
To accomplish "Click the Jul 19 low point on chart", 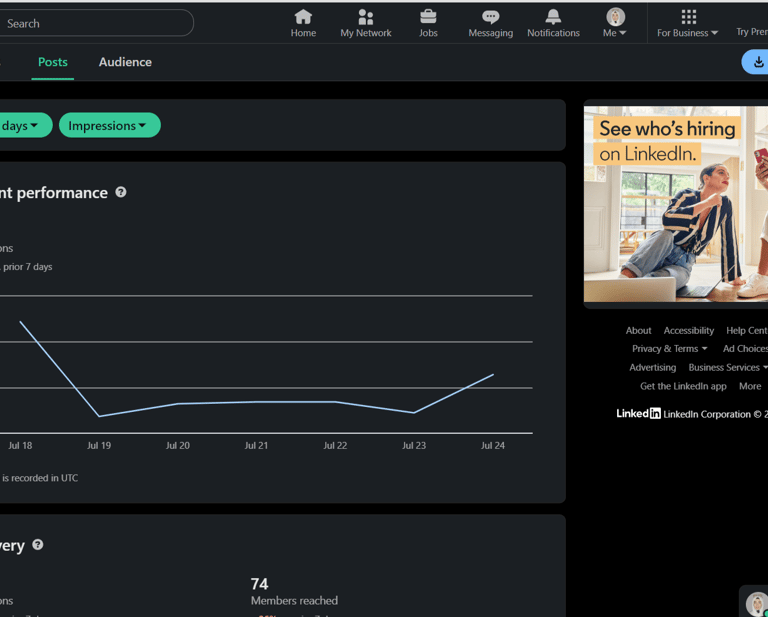I will click(99, 416).
